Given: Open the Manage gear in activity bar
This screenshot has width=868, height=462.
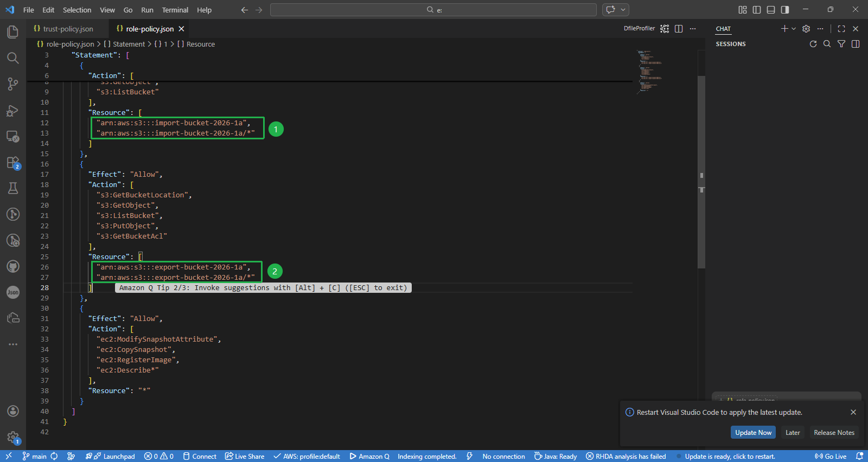Looking at the screenshot, I should (13, 437).
